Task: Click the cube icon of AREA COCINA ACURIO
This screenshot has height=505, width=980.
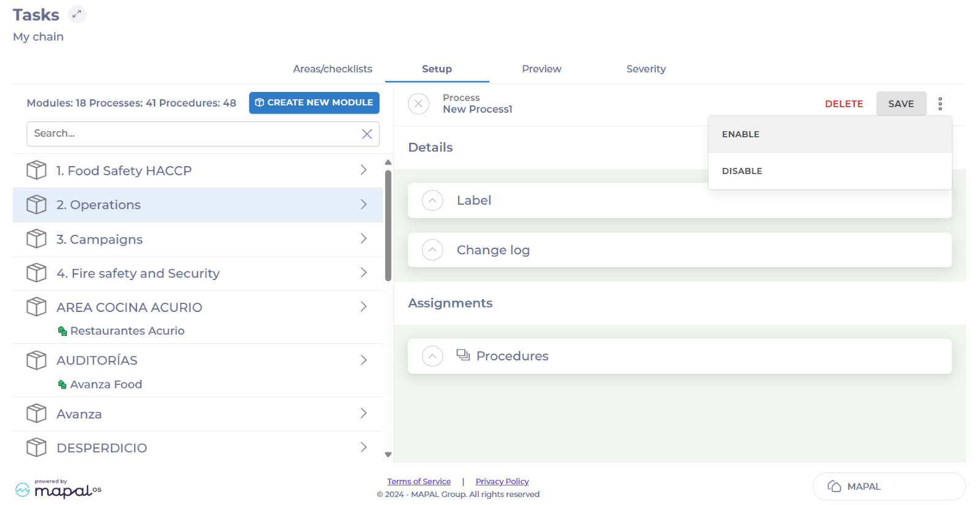Action: point(36,306)
